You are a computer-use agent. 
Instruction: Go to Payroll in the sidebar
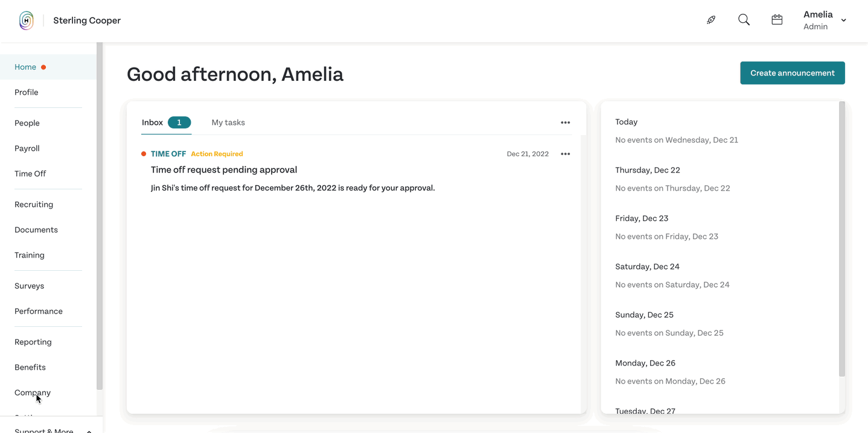click(x=27, y=148)
